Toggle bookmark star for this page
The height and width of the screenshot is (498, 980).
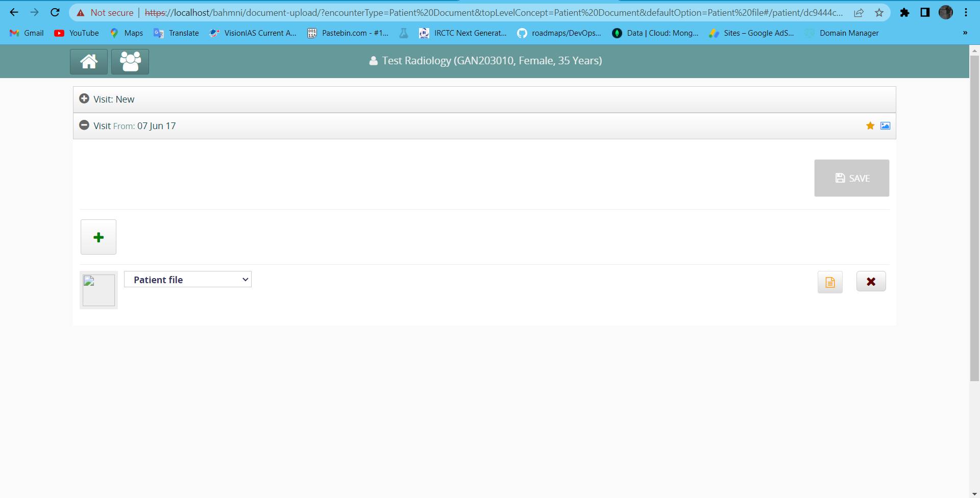(879, 13)
